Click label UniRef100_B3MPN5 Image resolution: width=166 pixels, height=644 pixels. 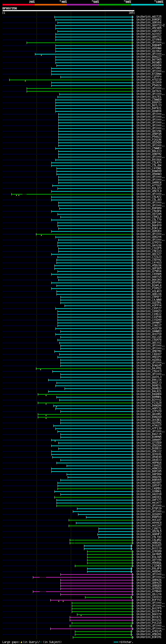(149, 437)
